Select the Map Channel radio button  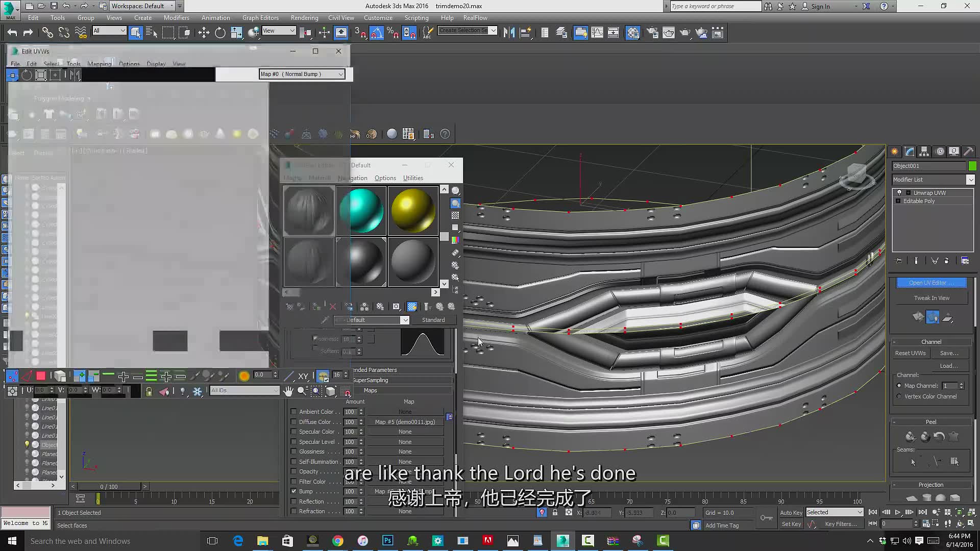[x=899, y=386]
